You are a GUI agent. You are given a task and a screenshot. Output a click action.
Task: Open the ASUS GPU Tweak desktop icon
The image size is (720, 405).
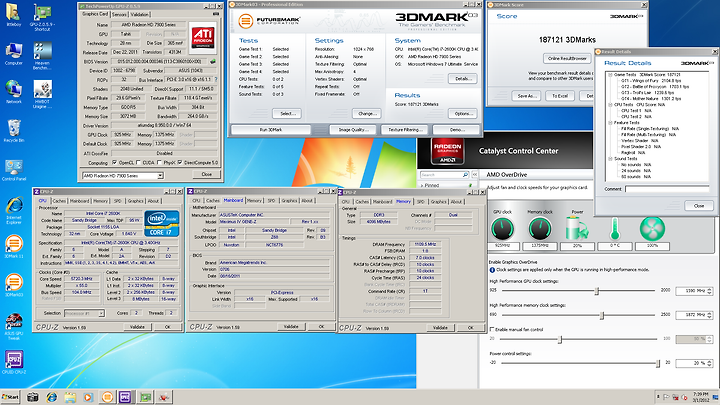point(14,326)
